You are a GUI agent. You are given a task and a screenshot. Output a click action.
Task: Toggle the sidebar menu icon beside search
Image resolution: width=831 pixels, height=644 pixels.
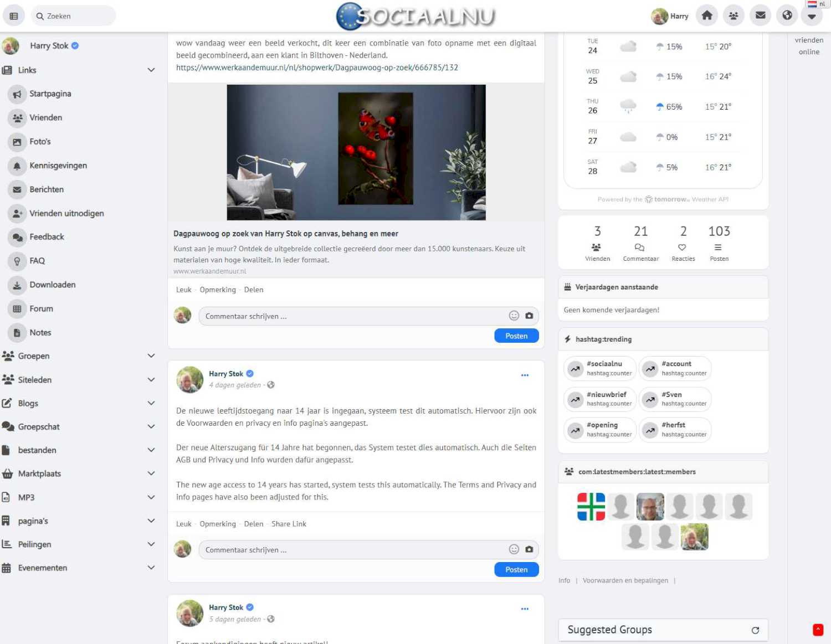coord(14,16)
